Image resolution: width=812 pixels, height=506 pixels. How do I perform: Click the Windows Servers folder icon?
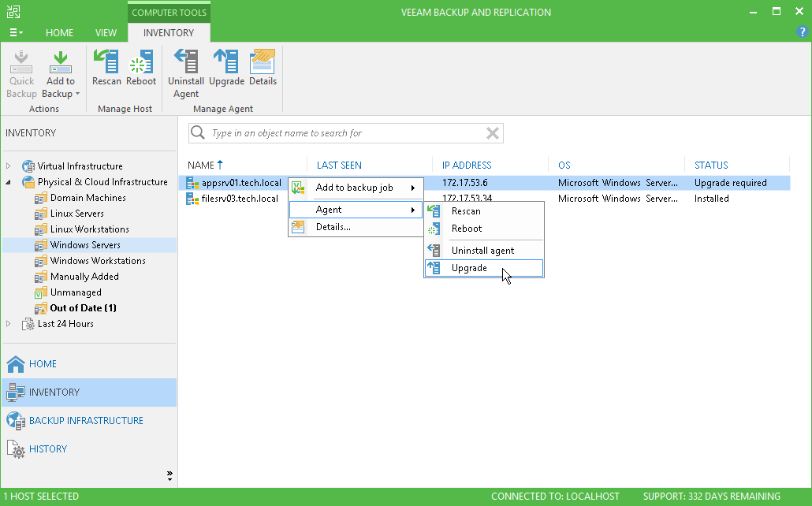(x=40, y=245)
